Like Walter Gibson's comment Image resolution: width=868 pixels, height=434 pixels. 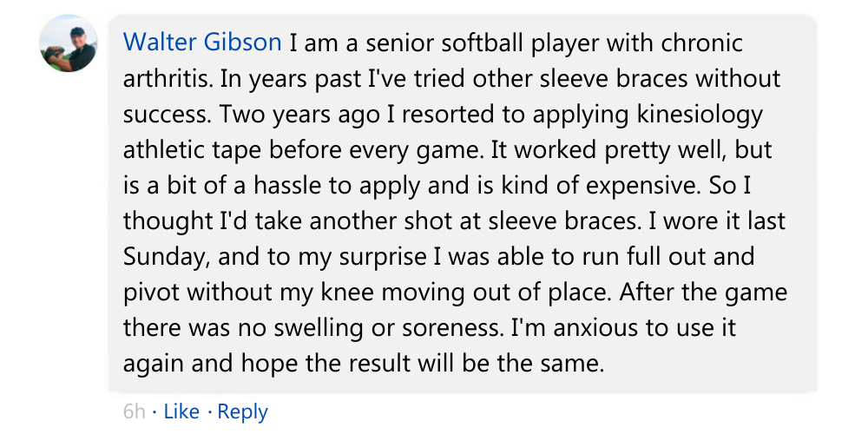(181, 411)
